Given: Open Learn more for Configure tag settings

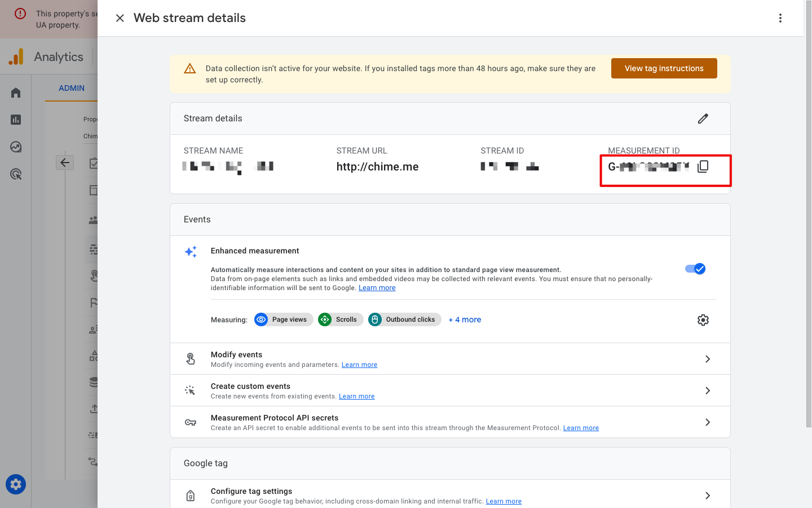Looking at the screenshot, I should (504, 501).
